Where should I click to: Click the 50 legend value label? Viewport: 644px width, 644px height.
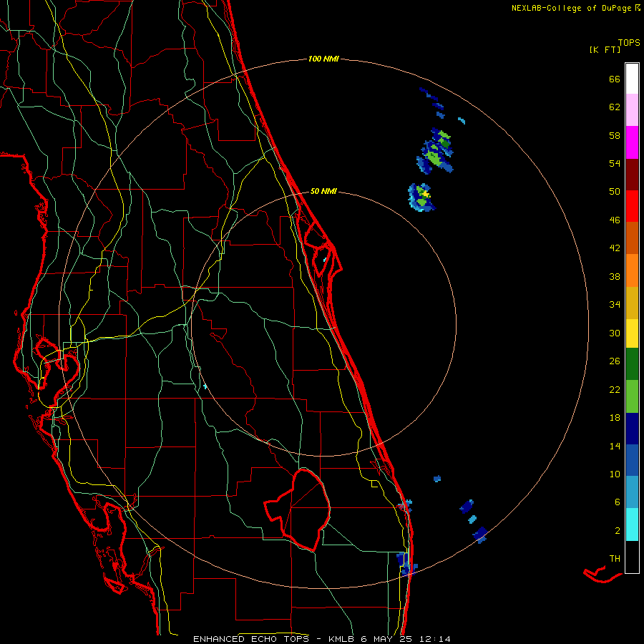pos(615,191)
